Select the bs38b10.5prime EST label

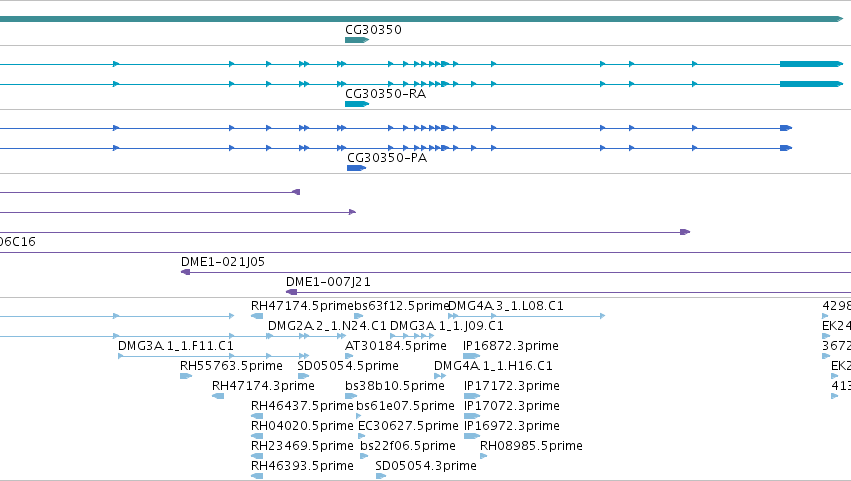pyautogui.click(x=395, y=386)
